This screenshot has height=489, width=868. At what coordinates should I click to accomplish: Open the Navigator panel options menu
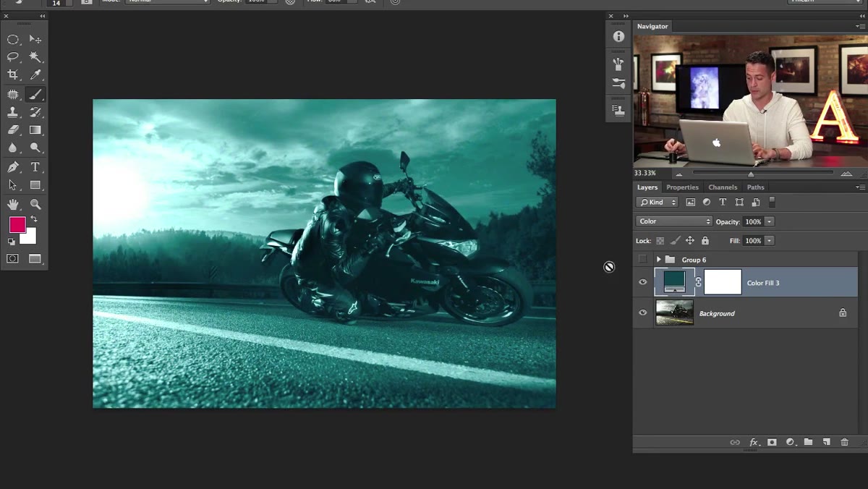point(860,26)
